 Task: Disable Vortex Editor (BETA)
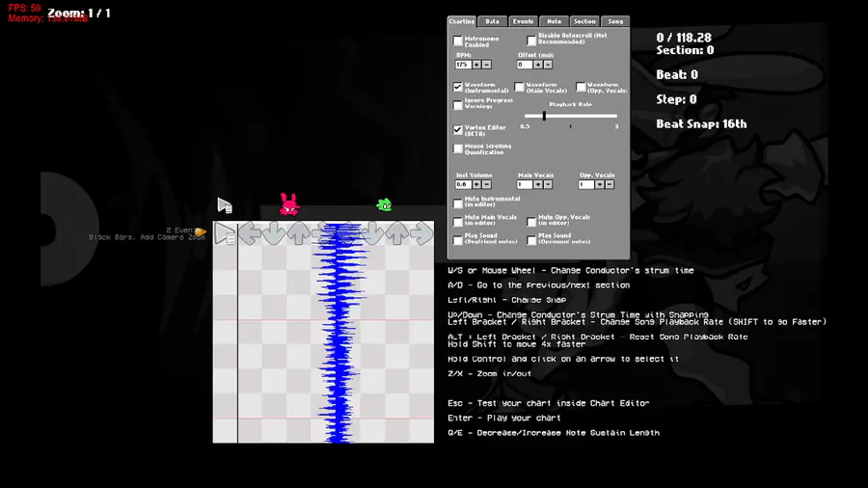(458, 129)
